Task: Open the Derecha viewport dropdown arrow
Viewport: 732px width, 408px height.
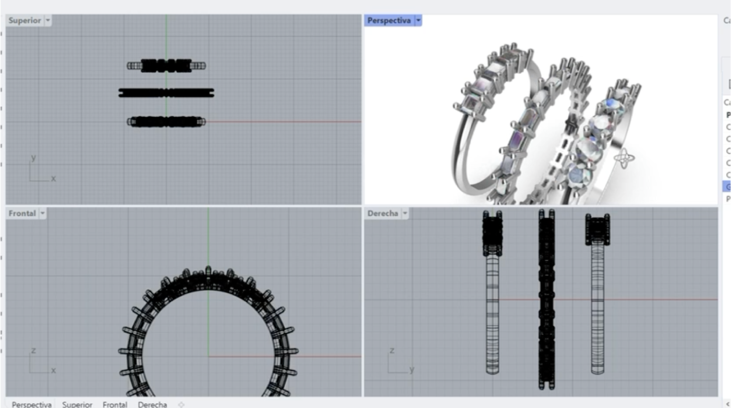Action: tap(405, 213)
